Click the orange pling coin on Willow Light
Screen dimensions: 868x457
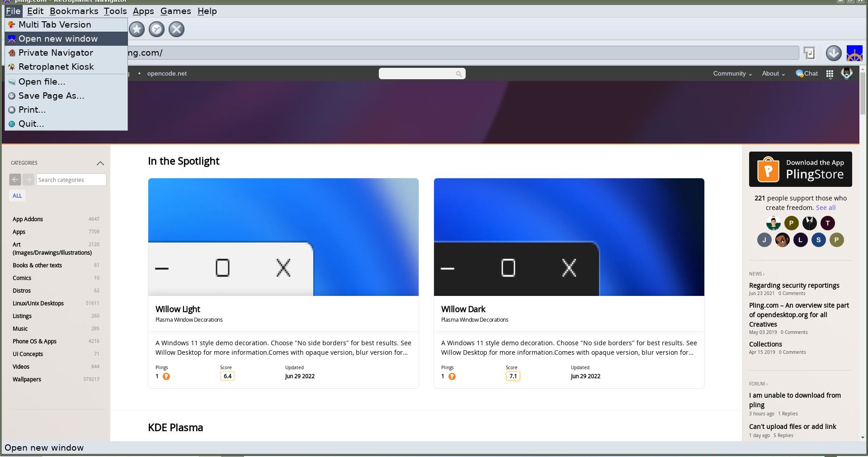(x=166, y=376)
